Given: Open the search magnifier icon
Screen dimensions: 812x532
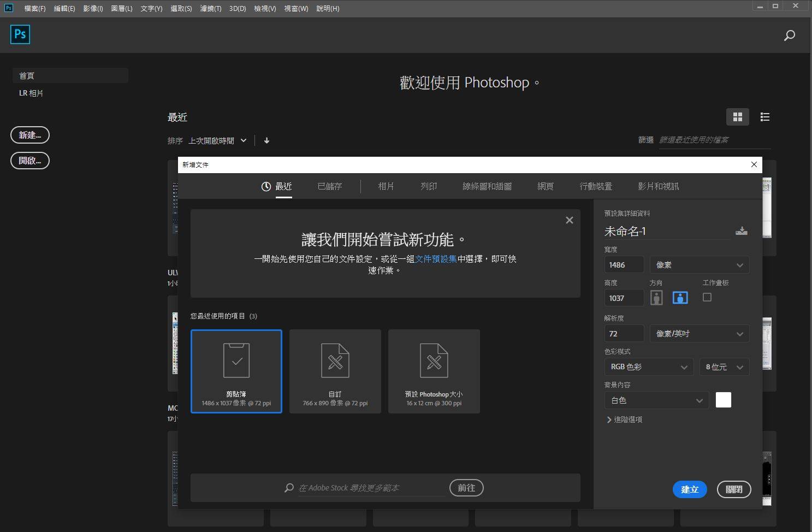Looking at the screenshot, I should (789, 36).
